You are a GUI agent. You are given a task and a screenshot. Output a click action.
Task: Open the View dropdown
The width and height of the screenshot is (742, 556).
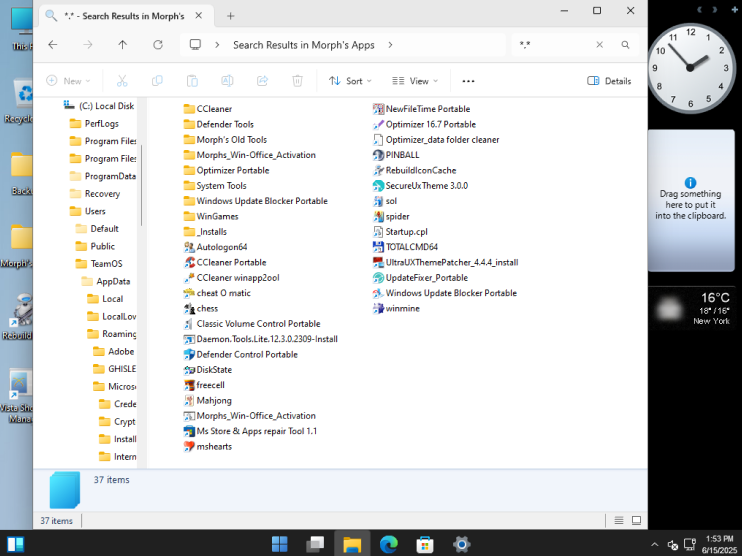(x=415, y=81)
